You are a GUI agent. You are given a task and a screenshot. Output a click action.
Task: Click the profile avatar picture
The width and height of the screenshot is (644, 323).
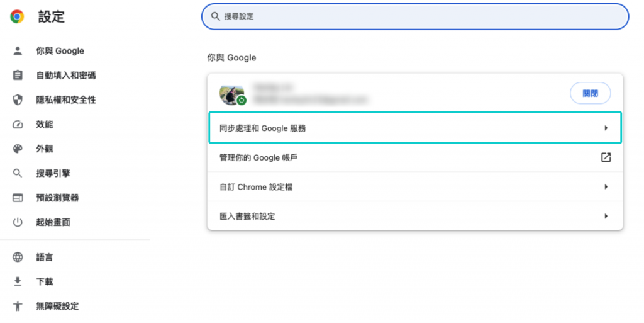click(229, 94)
